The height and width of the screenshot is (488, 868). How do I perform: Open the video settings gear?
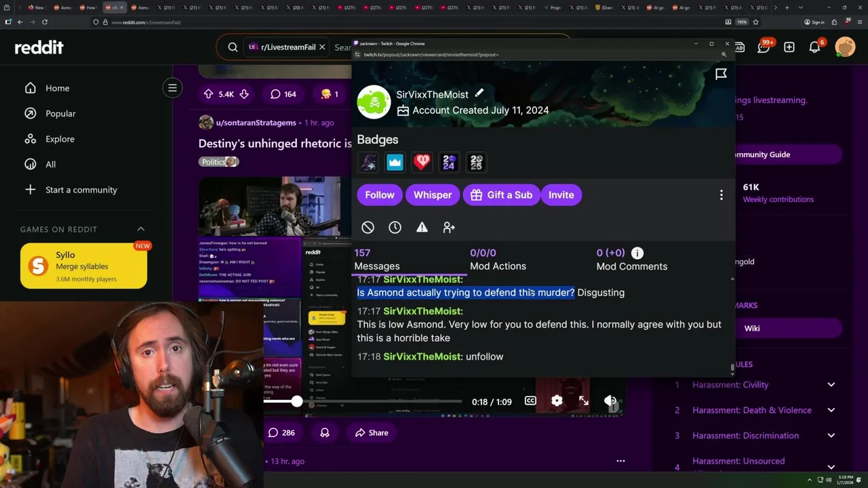tap(557, 401)
